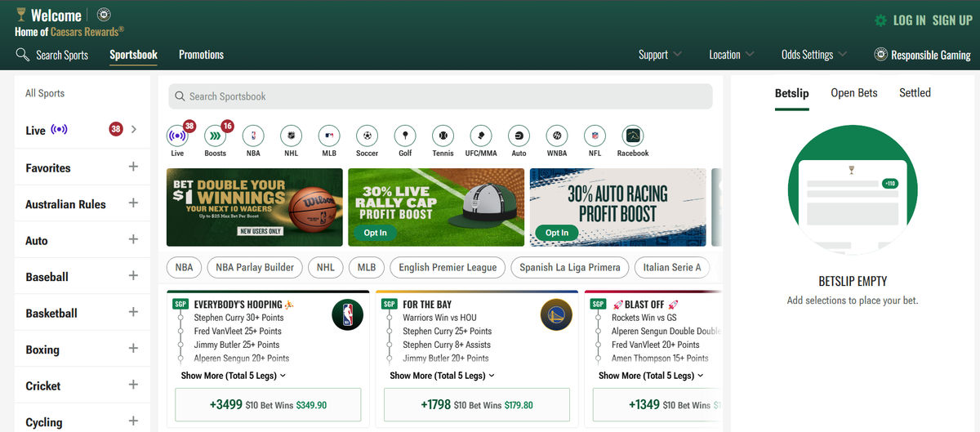
Task: Expand Australian Rules with plus icon
Action: 133,203
